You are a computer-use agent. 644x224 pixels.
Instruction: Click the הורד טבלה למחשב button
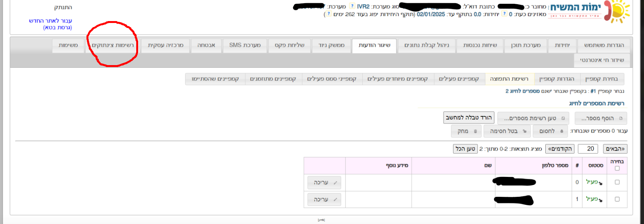click(x=469, y=118)
